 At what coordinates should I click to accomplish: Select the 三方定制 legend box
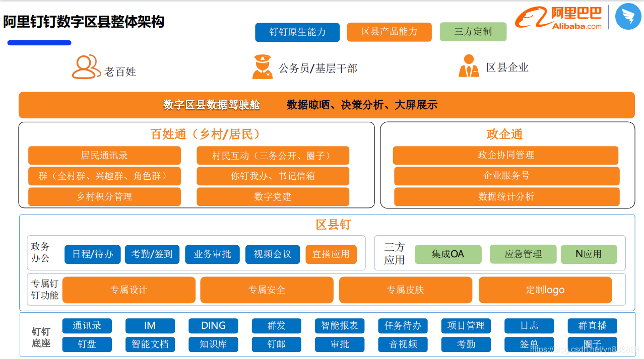(473, 32)
